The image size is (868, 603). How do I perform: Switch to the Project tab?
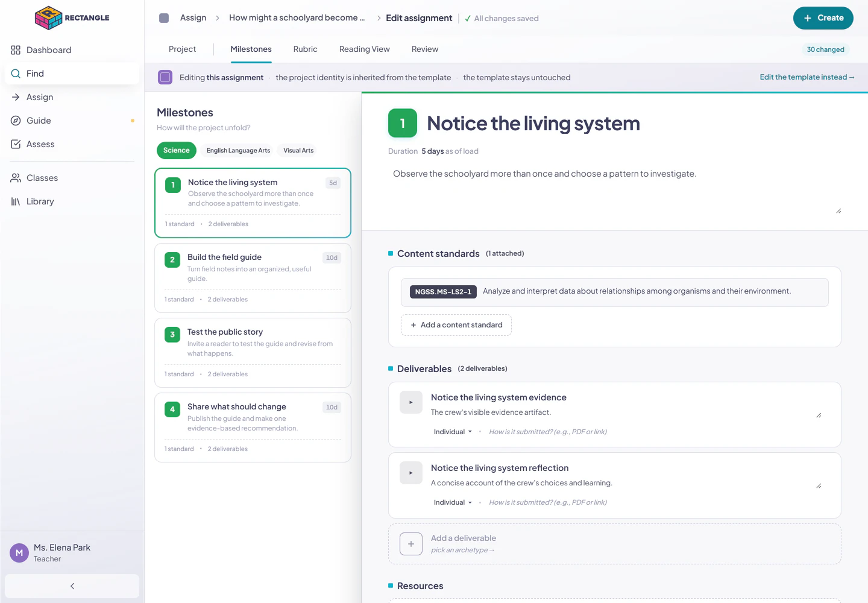[x=182, y=49]
